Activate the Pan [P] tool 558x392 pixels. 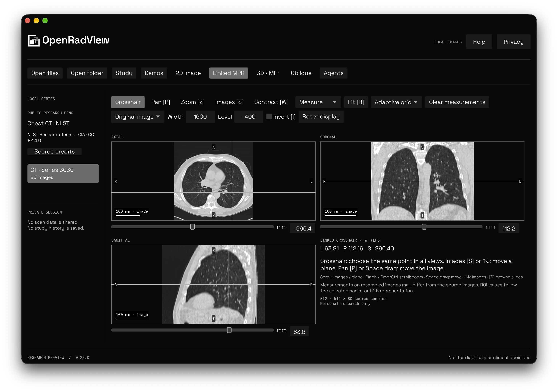[x=161, y=102]
